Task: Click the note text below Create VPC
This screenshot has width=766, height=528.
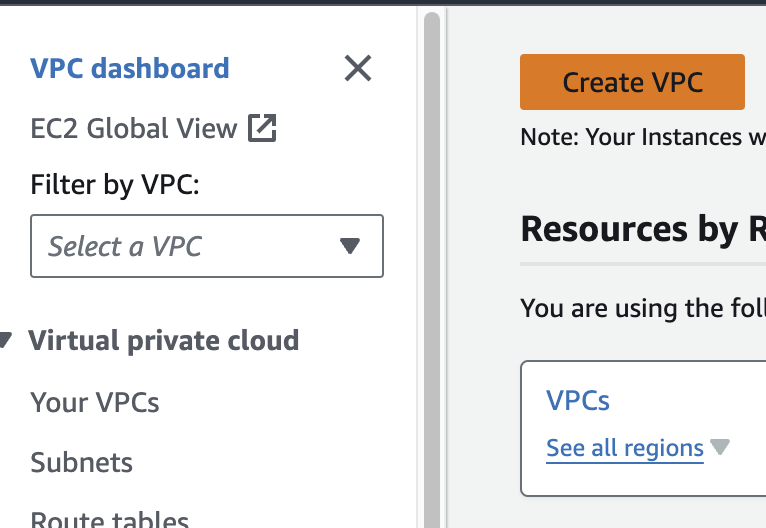Action: [642, 137]
